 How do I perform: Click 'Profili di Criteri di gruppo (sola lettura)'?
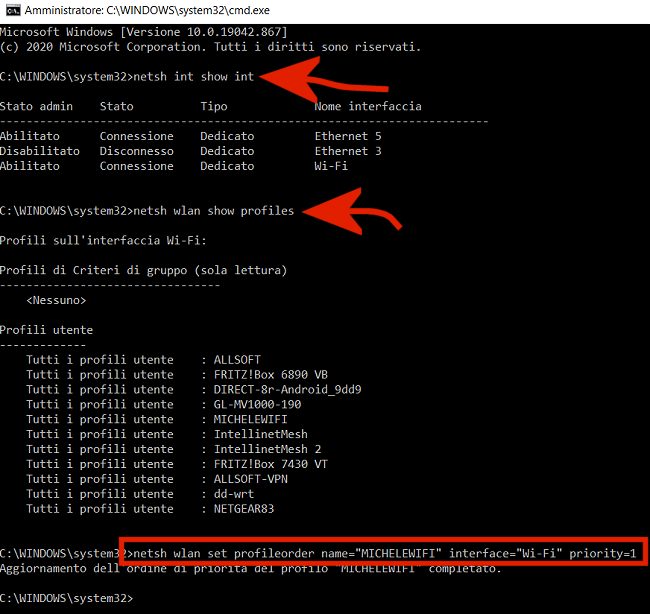tap(143, 271)
